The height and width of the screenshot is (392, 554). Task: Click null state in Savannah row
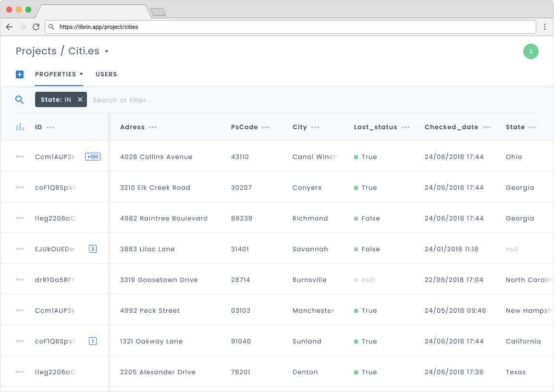point(512,249)
